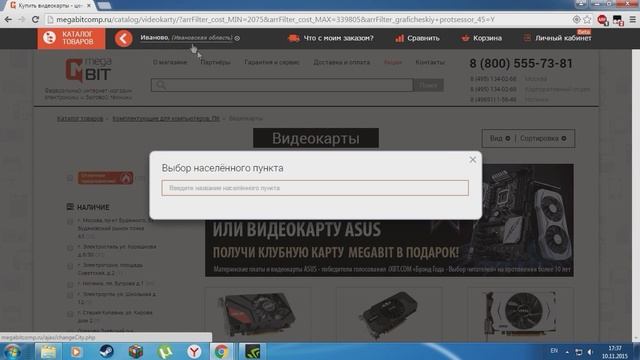Click the site search field
This screenshot has height=360, width=640.
[282, 85]
